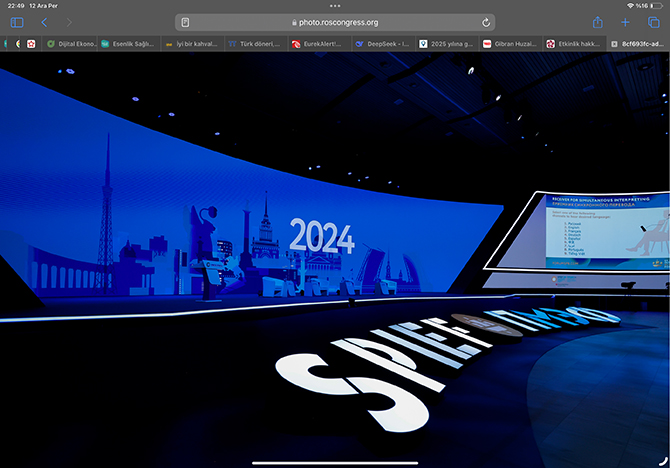The width and height of the screenshot is (670, 468).
Task: Open the Share sheet
Action: tap(598, 22)
